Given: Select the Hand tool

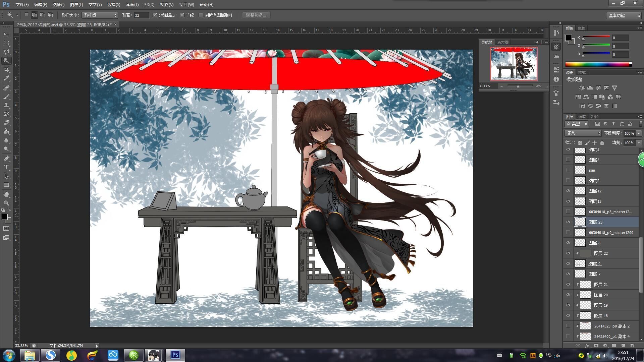Looking at the screenshot, I should [x=6, y=194].
